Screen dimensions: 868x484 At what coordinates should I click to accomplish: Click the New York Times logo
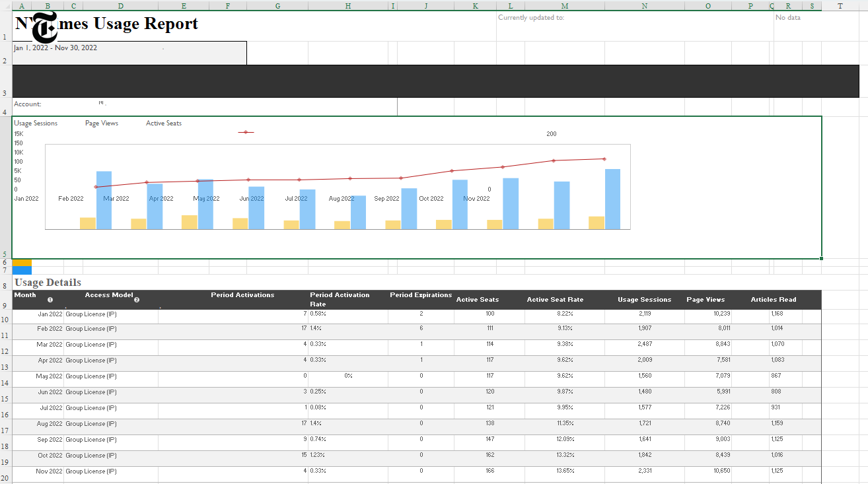pos(44,27)
